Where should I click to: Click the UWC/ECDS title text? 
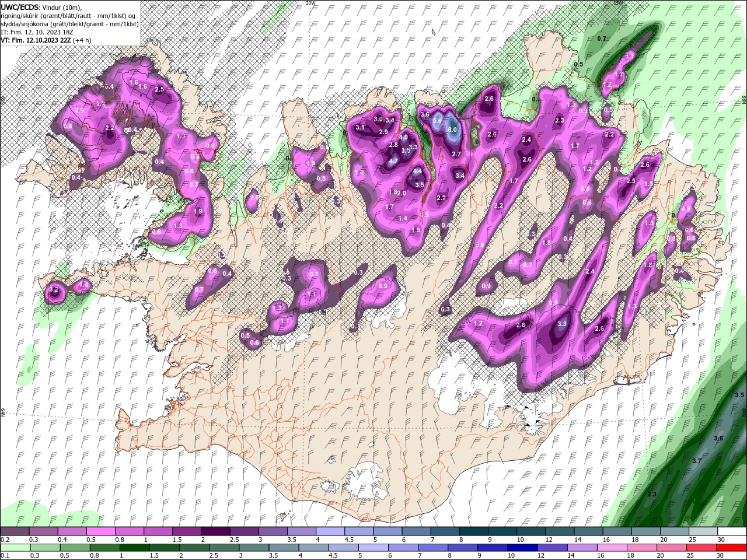point(20,6)
